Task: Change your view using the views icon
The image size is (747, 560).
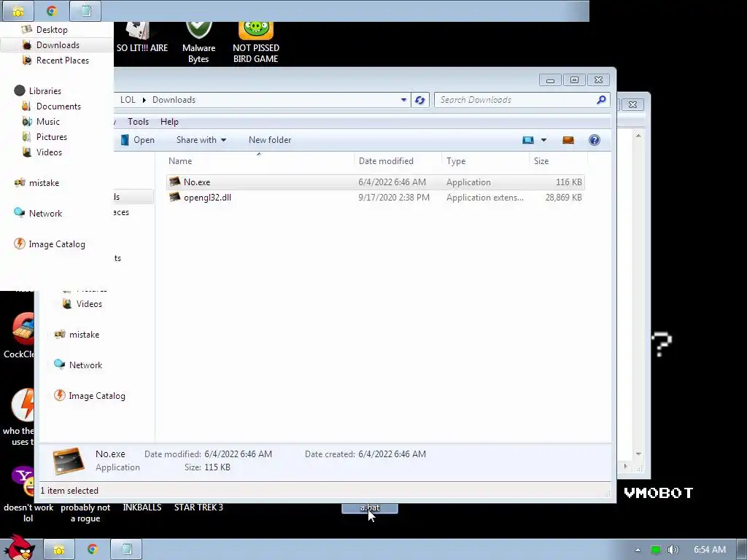Action: click(x=528, y=140)
